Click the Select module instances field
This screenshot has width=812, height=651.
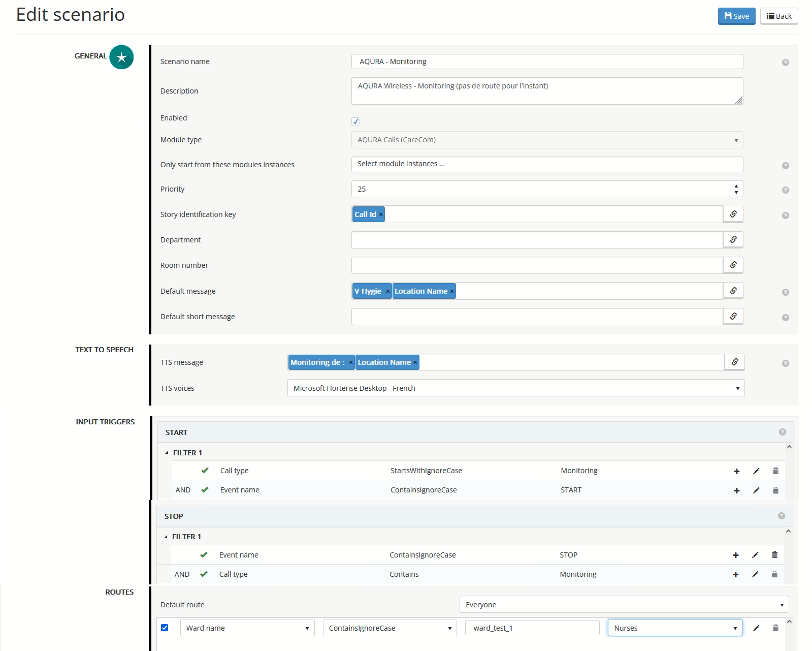(x=547, y=164)
